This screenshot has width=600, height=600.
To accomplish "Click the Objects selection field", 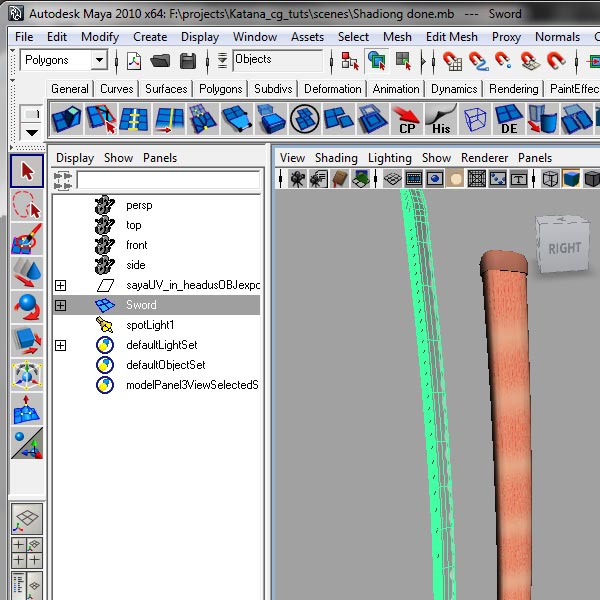I will pyautogui.click(x=278, y=60).
